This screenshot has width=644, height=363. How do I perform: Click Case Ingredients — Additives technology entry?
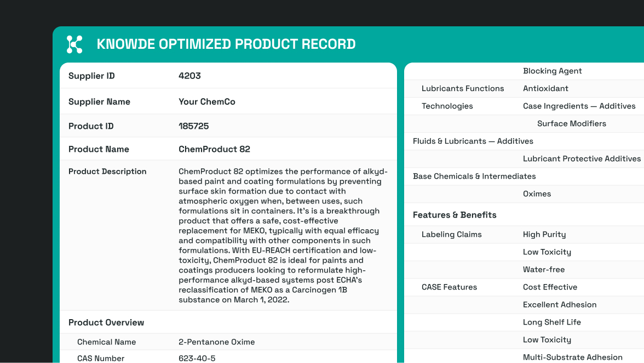point(579,106)
